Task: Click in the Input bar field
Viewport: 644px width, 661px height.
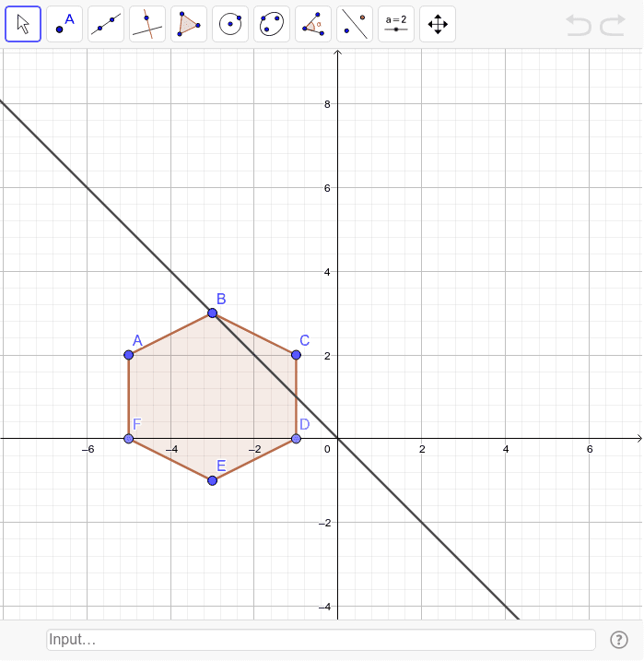Action: (321, 640)
